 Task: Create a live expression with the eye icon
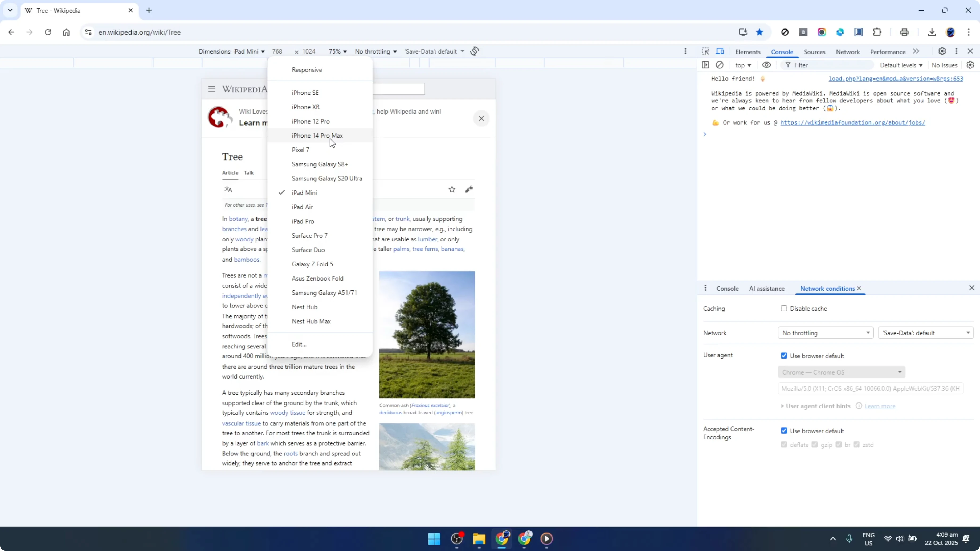(x=767, y=65)
